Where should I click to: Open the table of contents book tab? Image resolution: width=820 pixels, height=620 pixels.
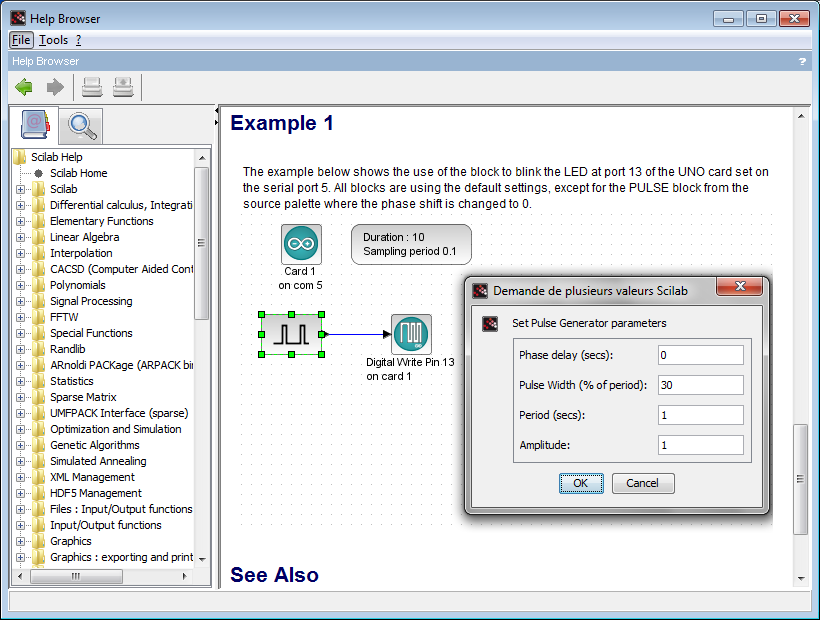[x=35, y=125]
